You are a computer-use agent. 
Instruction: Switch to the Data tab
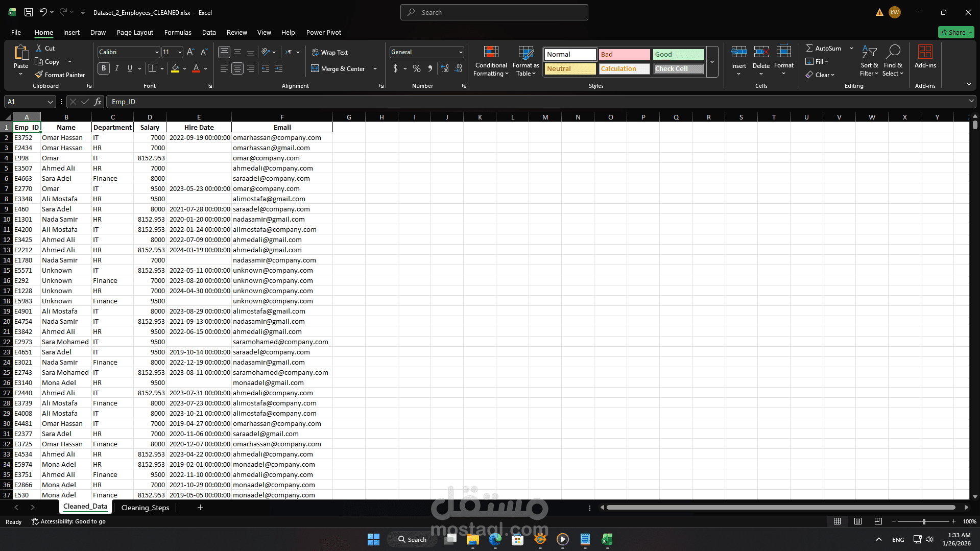pos(208,32)
